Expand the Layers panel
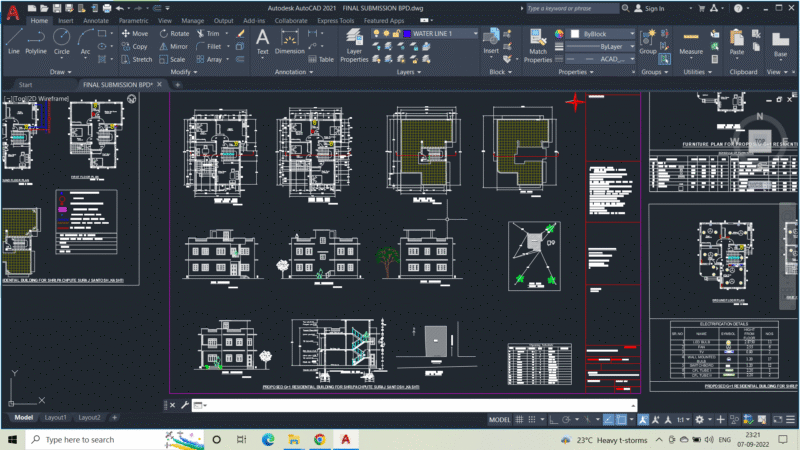Viewport: 800px width, 450px height. tap(409, 72)
